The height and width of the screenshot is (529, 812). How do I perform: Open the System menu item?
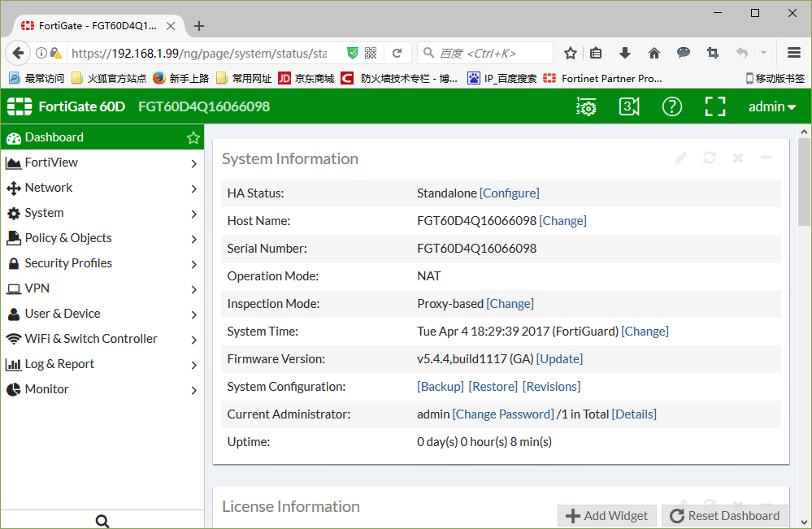102,213
